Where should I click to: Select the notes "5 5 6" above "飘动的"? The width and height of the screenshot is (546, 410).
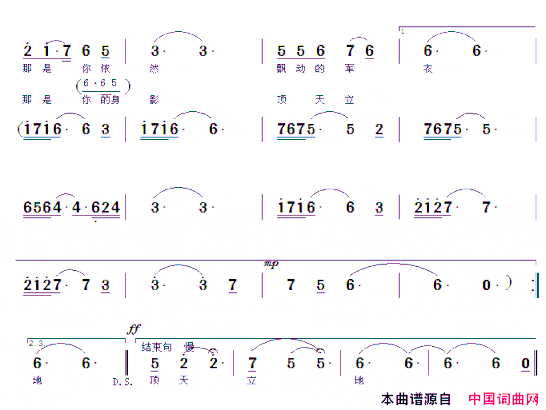click(301, 52)
